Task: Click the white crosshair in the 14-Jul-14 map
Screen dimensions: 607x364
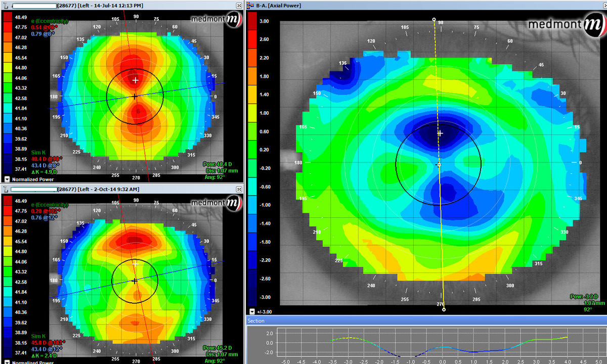Action: coord(135,80)
